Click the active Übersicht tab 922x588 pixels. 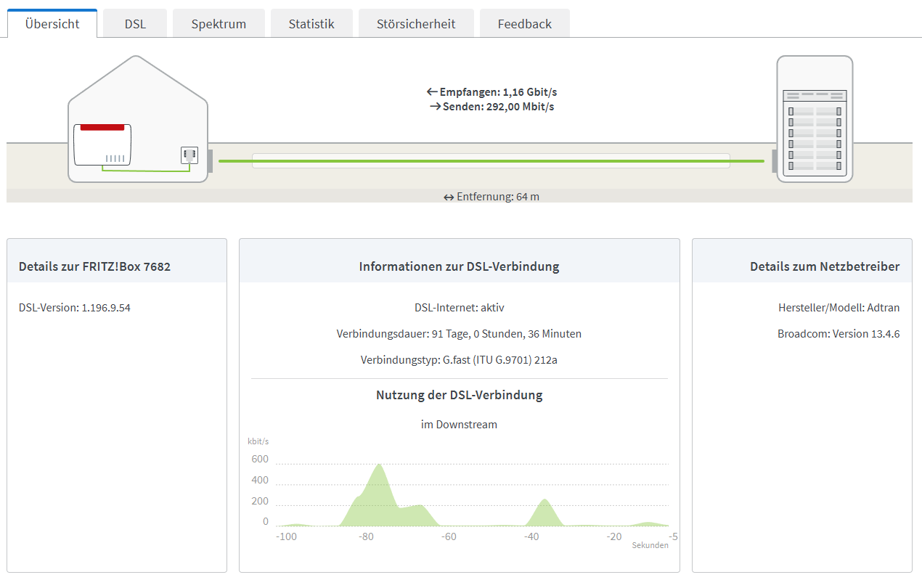(52, 23)
